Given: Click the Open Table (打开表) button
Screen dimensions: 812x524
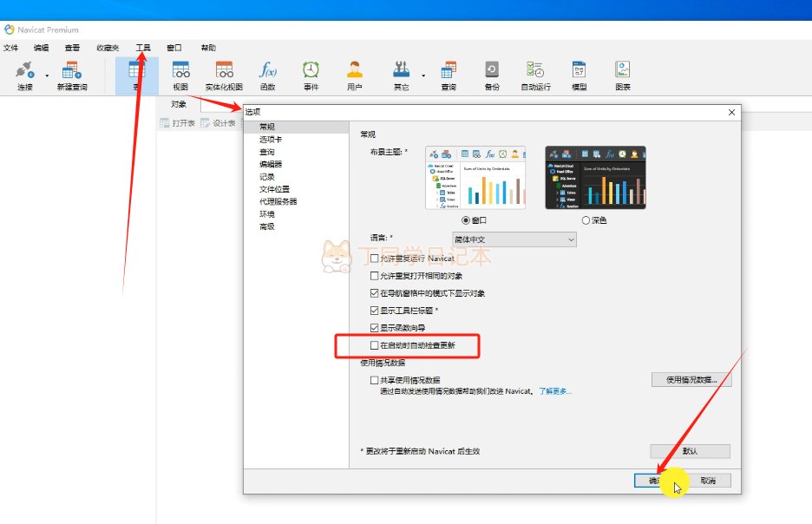Looking at the screenshot, I should [x=178, y=122].
